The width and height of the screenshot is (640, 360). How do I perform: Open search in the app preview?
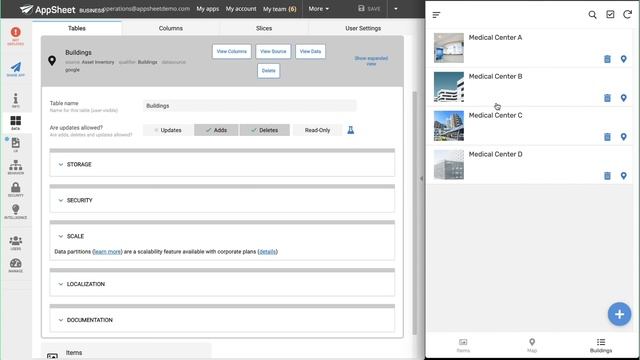(x=592, y=15)
